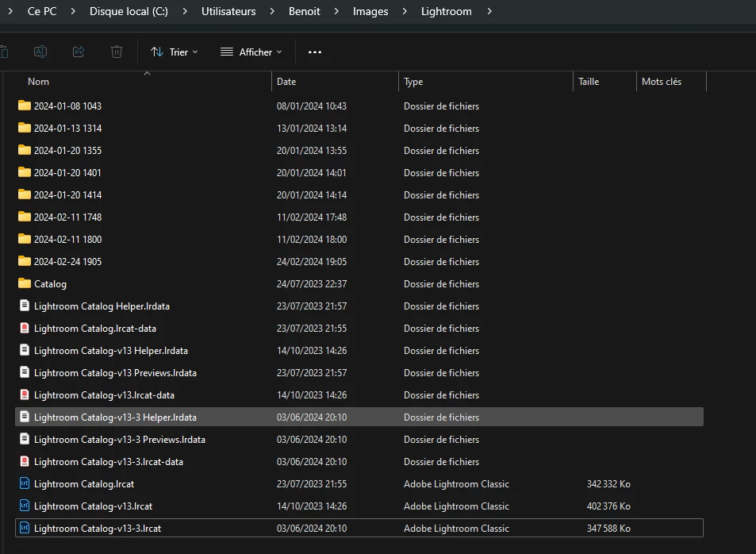Expand chevron after Images breadcrumb
Screen dimensions: 756x554
tap(405, 11)
